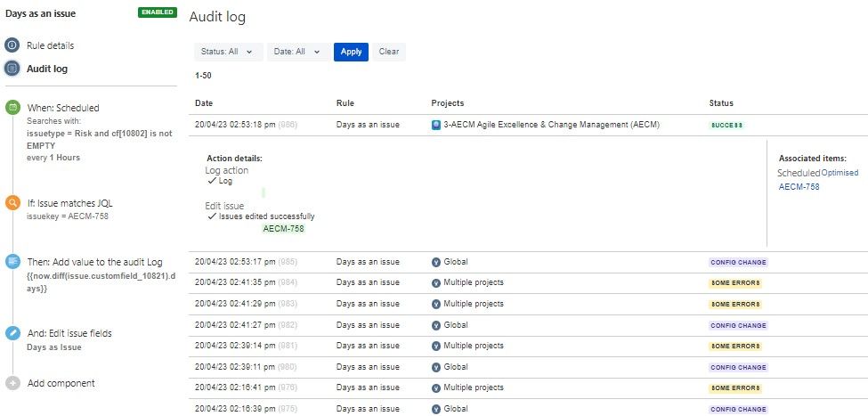This screenshot has height=416, width=868.
Task: Click the Days as Issue field label
Action: (54, 347)
